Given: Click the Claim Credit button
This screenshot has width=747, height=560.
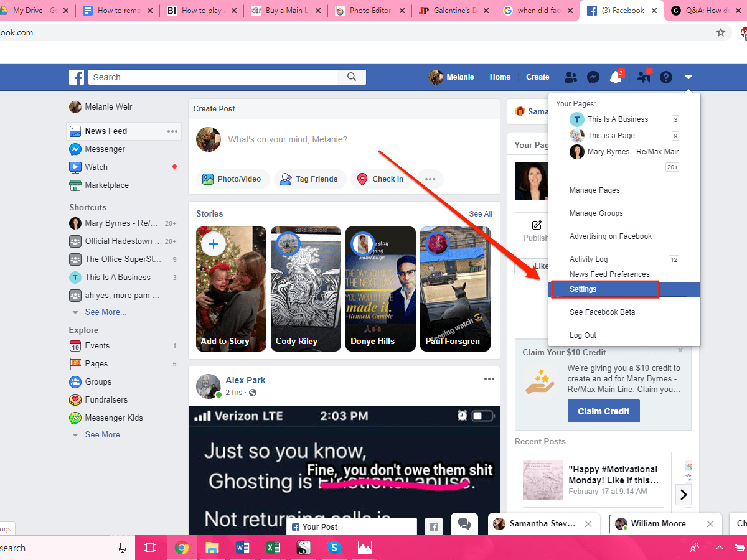Looking at the screenshot, I should pyautogui.click(x=604, y=411).
